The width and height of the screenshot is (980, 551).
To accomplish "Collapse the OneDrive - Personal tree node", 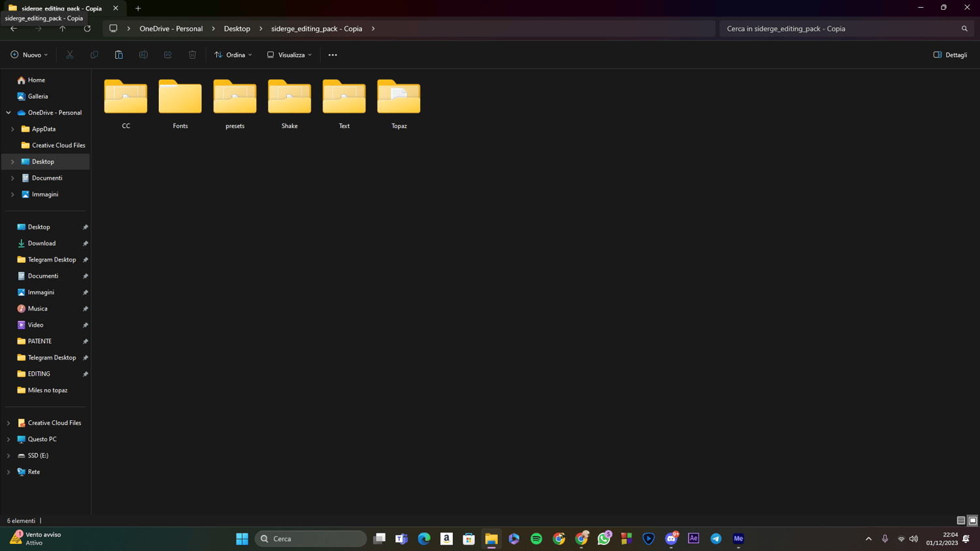I will coord(8,112).
